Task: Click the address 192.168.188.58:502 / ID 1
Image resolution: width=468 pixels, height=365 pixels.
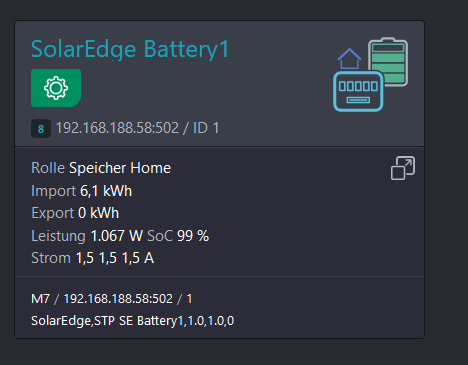Action: pos(137,128)
